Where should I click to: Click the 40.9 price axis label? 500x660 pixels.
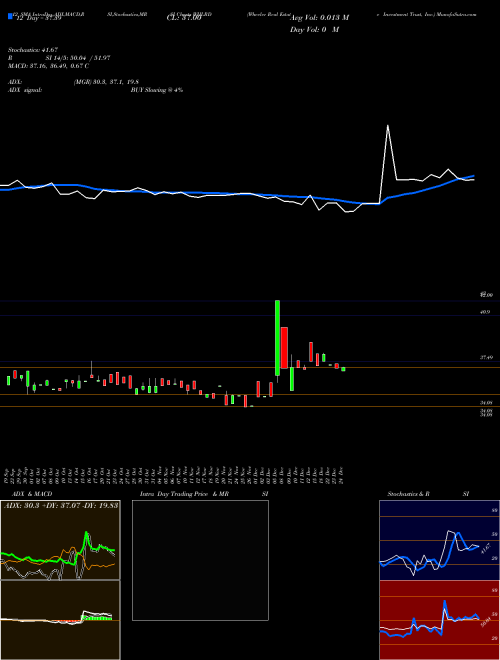pyautogui.click(x=485, y=312)
